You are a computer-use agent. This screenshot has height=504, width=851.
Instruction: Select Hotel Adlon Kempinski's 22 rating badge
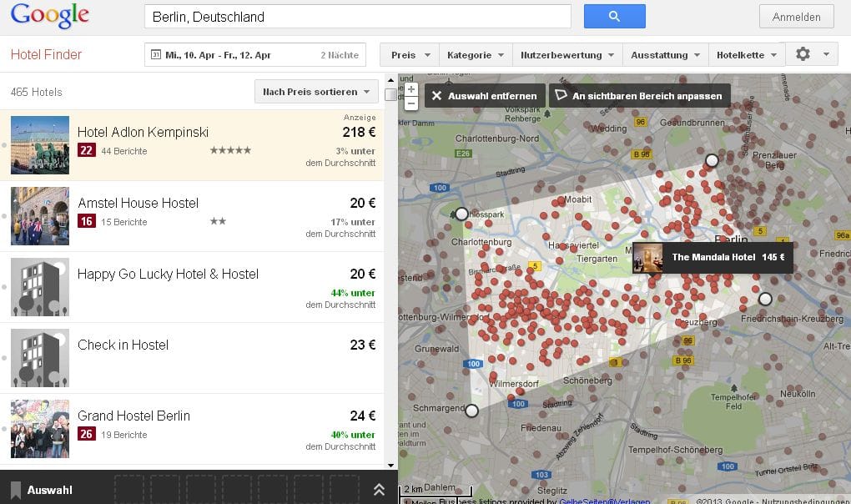(x=86, y=150)
